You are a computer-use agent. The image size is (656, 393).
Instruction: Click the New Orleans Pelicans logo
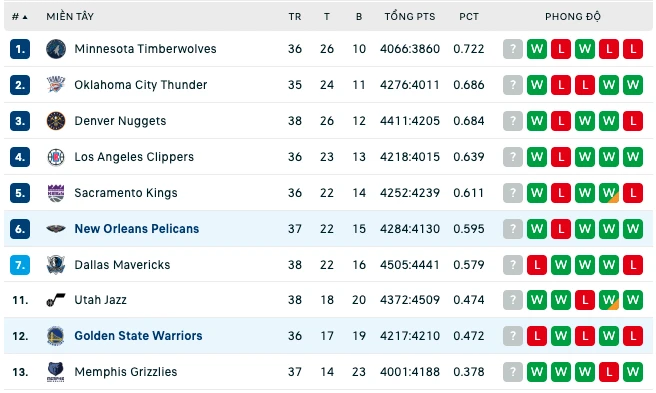point(56,229)
